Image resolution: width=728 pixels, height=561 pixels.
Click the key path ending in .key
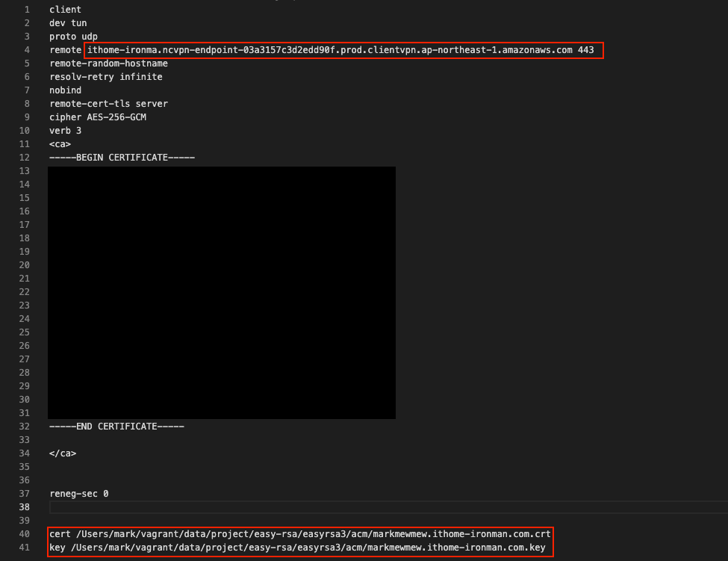[308, 548]
